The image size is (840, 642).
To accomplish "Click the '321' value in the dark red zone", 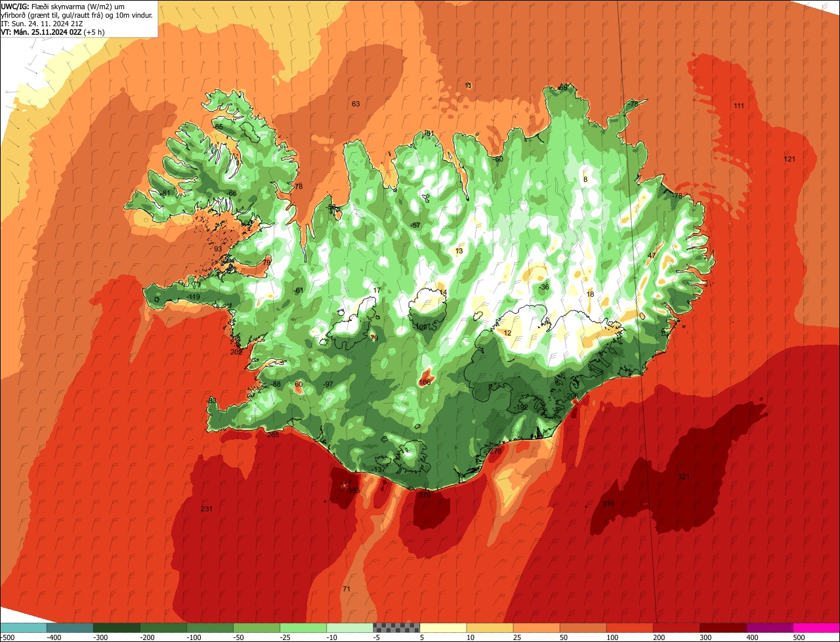I will tap(684, 477).
